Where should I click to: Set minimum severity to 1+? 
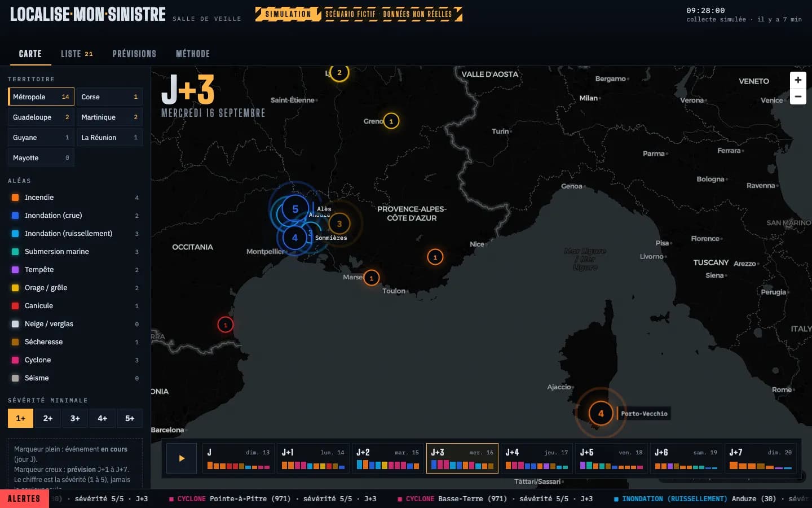point(20,418)
